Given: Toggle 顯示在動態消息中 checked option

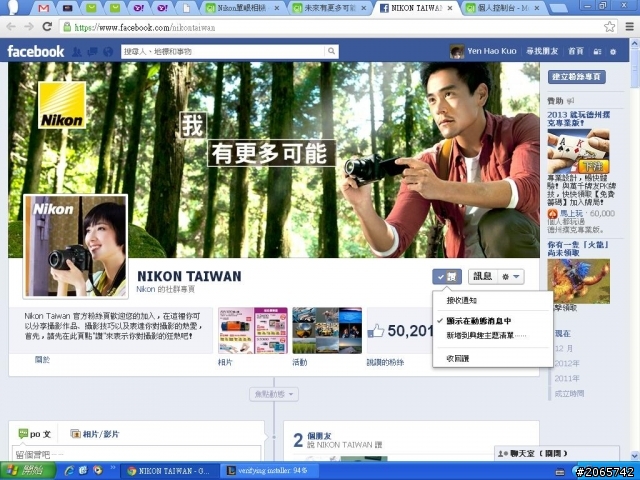Looking at the screenshot, I should pyautogui.click(x=478, y=321).
